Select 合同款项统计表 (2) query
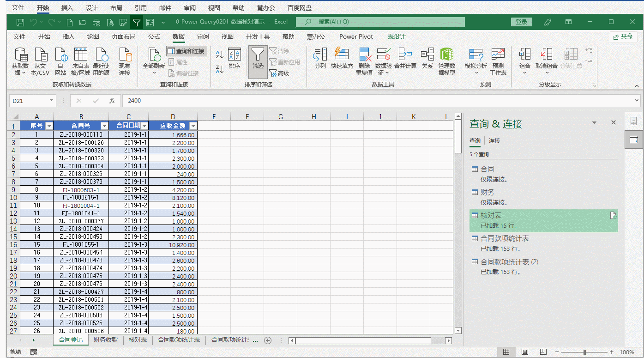 point(543,267)
